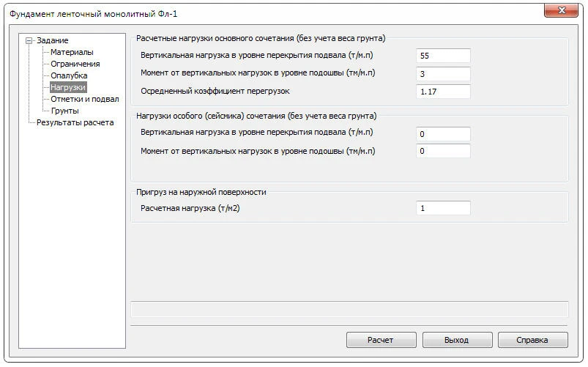This screenshot has width=588, height=367.
Task: Select the Задание root tree item
Action: [52, 41]
